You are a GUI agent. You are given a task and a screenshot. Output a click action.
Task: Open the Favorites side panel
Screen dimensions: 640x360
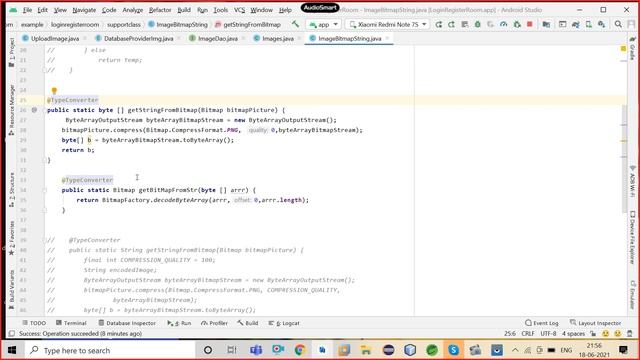pyautogui.click(x=11, y=238)
